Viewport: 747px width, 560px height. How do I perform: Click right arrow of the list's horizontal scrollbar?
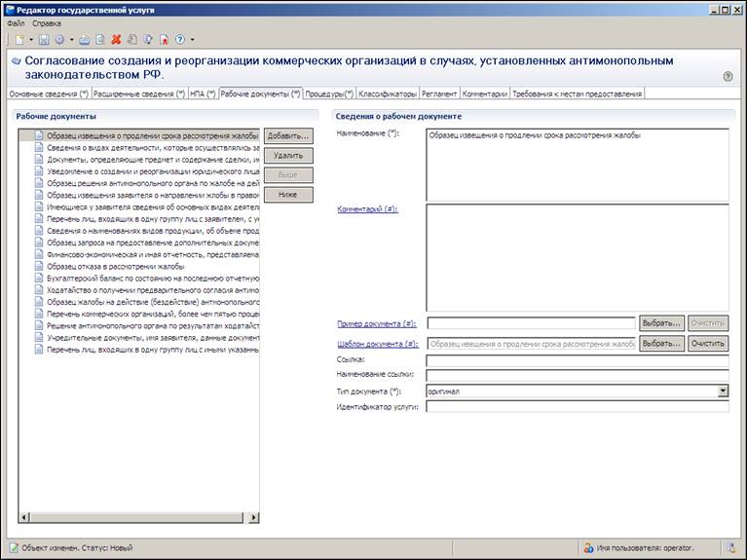coord(254,517)
